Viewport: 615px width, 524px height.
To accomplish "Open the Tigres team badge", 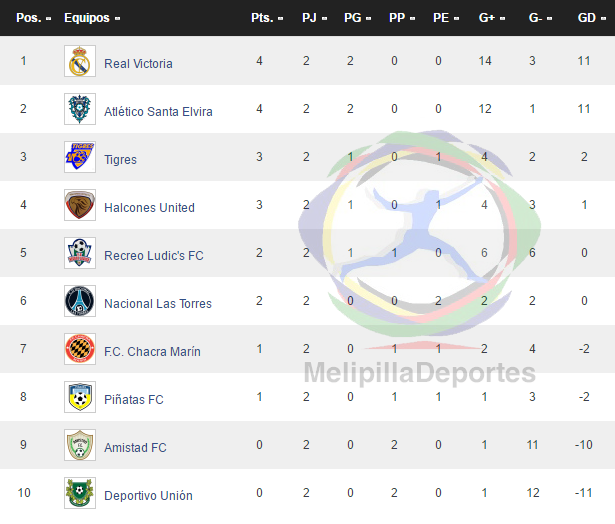I will coord(80,157).
